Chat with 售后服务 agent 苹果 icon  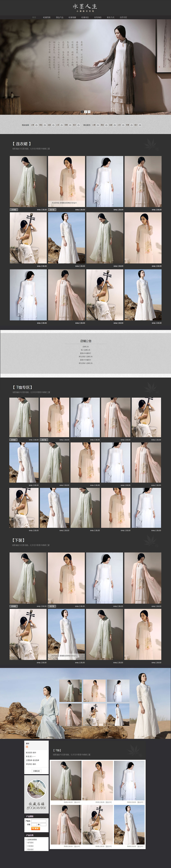tap(132, 125)
